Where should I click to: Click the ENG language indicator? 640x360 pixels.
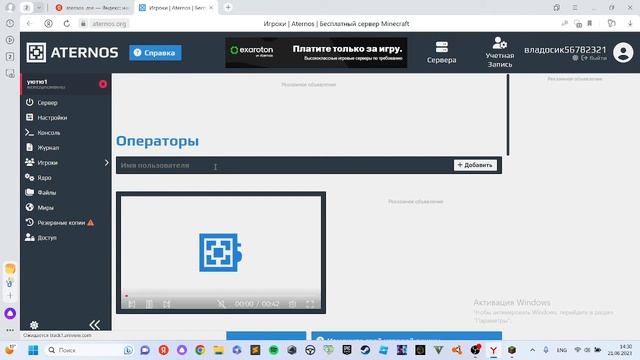click(x=562, y=350)
